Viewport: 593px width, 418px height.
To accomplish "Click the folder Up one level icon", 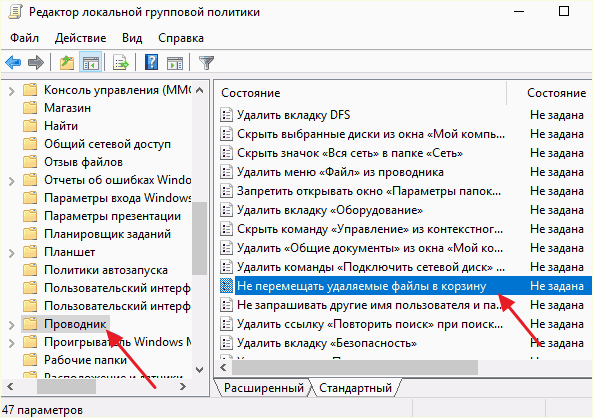I will (x=67, y=62).
